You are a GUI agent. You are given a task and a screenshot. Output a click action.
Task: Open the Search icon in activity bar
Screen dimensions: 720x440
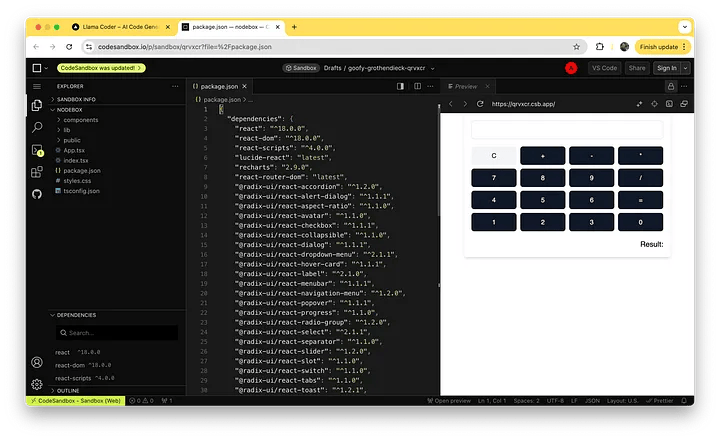(x=37, y=127)
